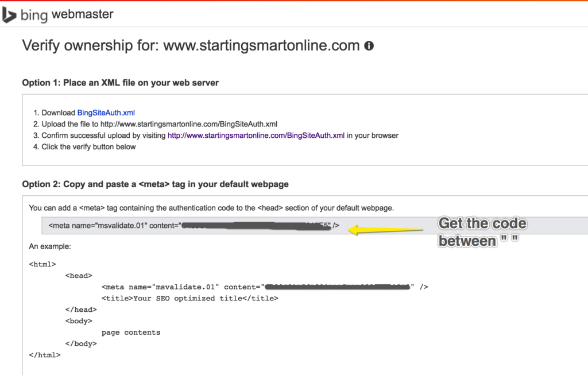Click 'You can add a <meta> tag' sentence
588x375 pixels.
tap(211, 208)
